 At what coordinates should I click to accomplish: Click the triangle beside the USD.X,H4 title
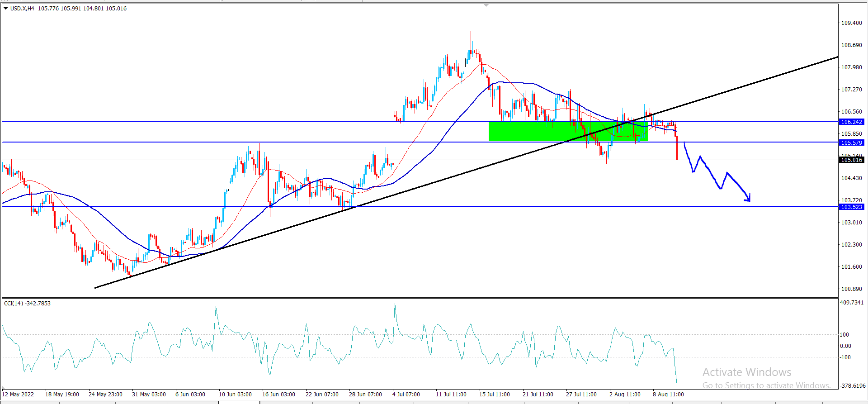[x=6, y=9]
